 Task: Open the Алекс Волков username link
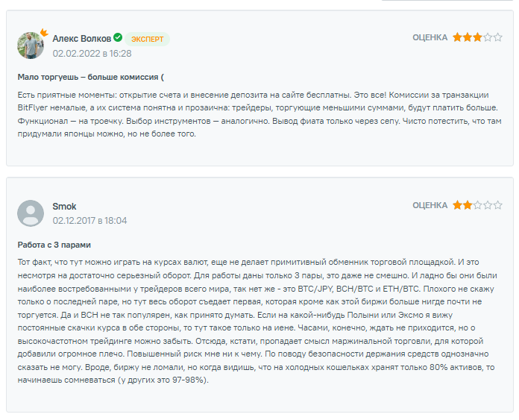[81, 38]
